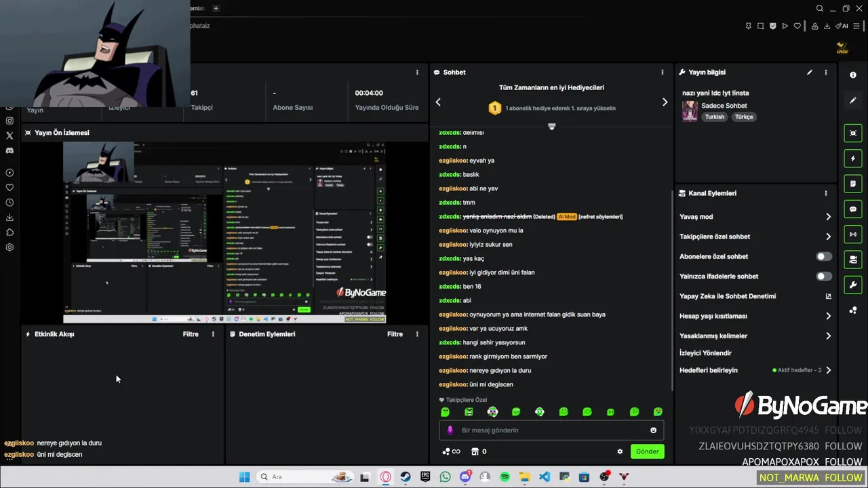
Task: Open browser settings gear in sidebar
Action: tap(9, 247)
